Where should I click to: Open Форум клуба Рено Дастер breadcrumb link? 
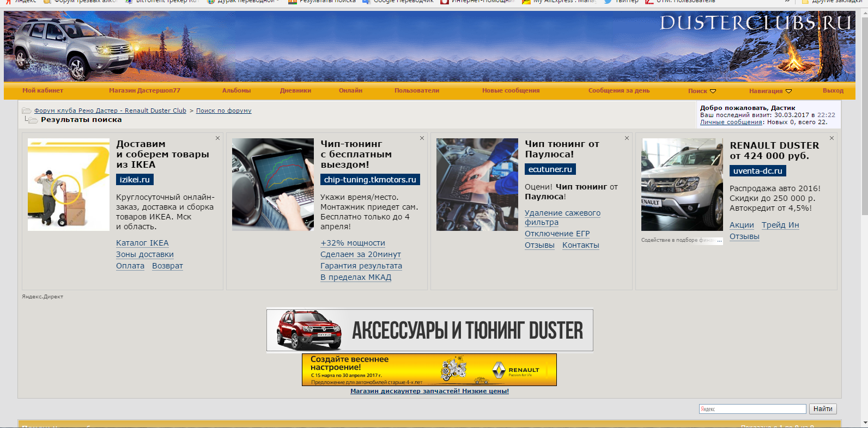click(x=110, y=111)
